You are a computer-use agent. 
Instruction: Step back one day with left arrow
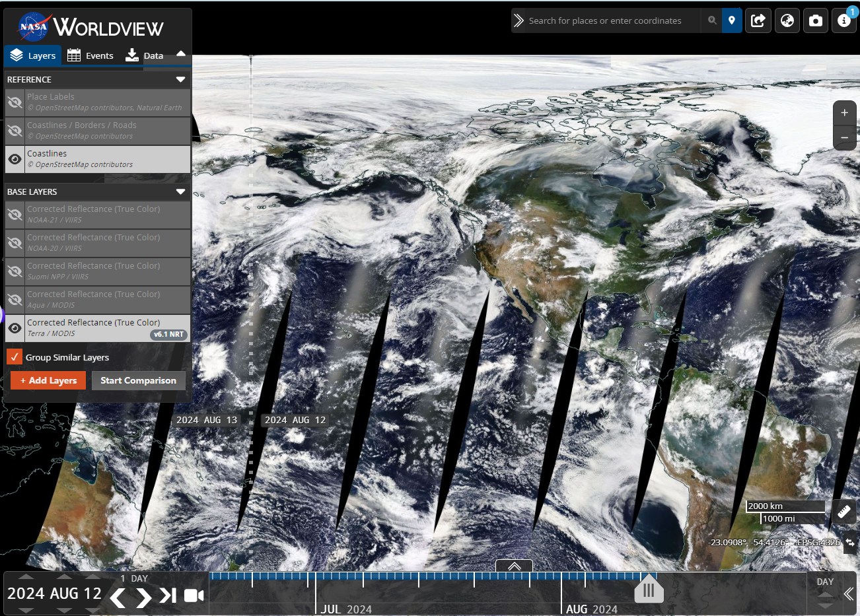pos(118,597)
